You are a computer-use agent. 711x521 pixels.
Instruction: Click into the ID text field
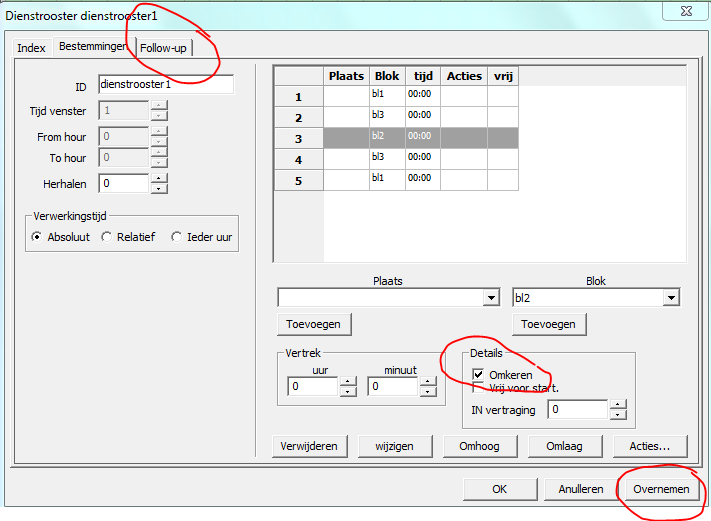coord(165,85)
